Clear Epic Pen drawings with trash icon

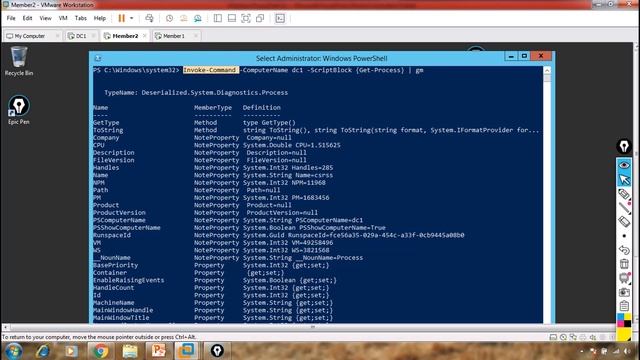pyautogui.click(x=624, y=264)
